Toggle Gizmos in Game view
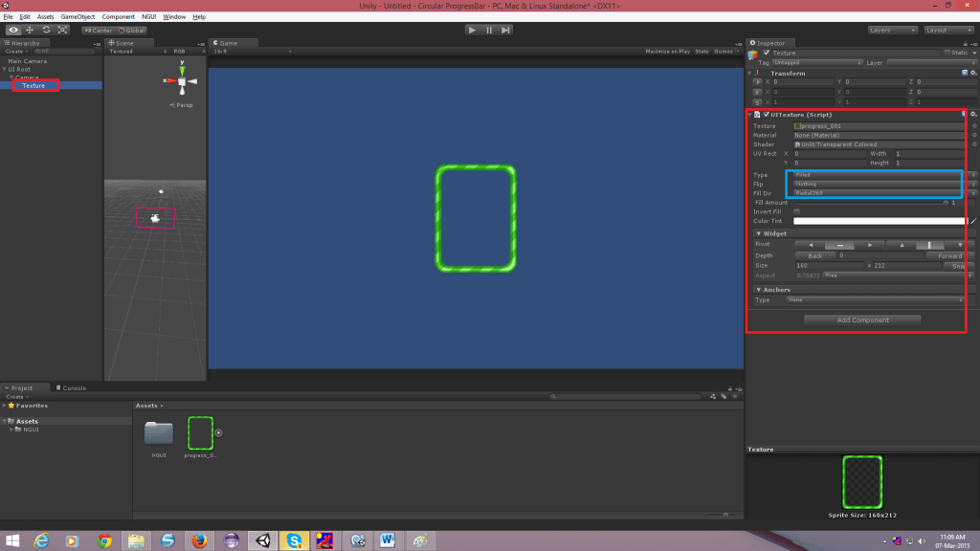The image size is (980, 551). coord(724,52)
